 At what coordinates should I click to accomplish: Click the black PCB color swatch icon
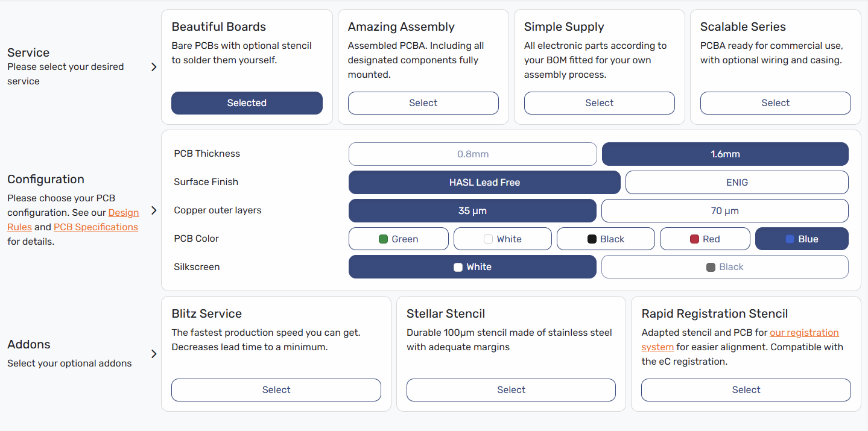pyautogui.click(x=592, y=239)
